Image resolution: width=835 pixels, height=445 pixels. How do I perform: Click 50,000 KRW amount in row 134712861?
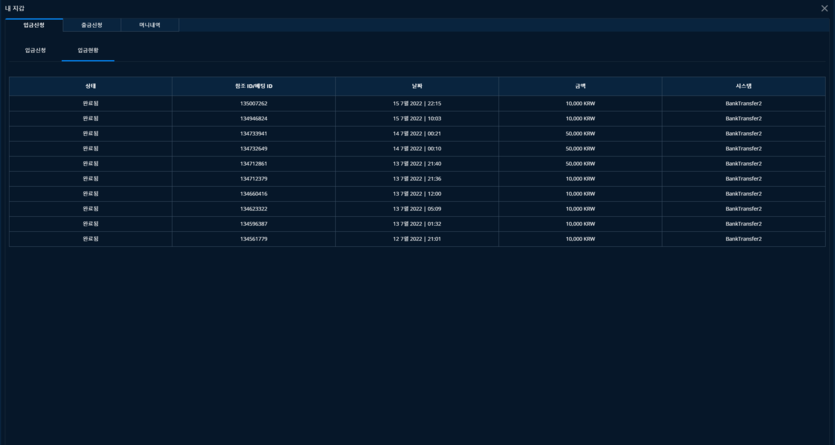tap(580, 163)
